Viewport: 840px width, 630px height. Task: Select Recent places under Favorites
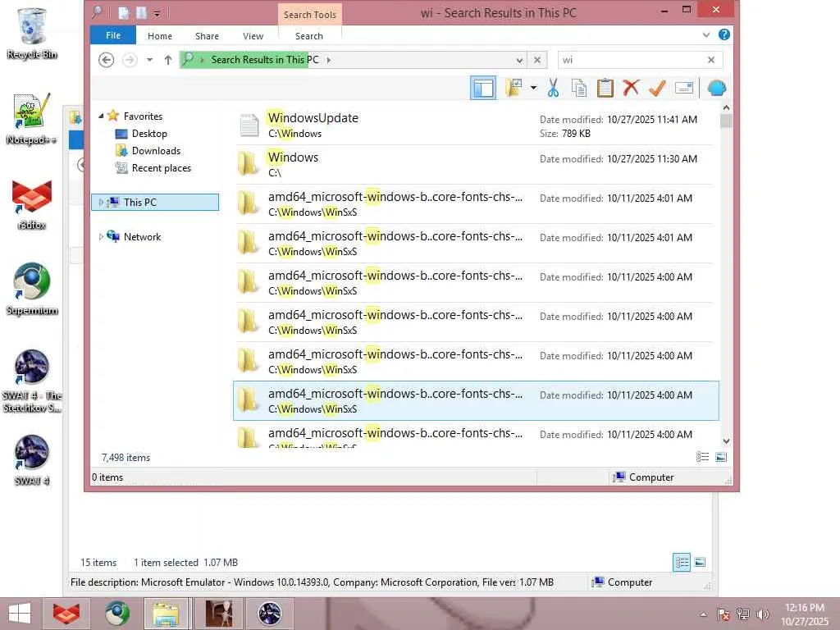point(162,167)
